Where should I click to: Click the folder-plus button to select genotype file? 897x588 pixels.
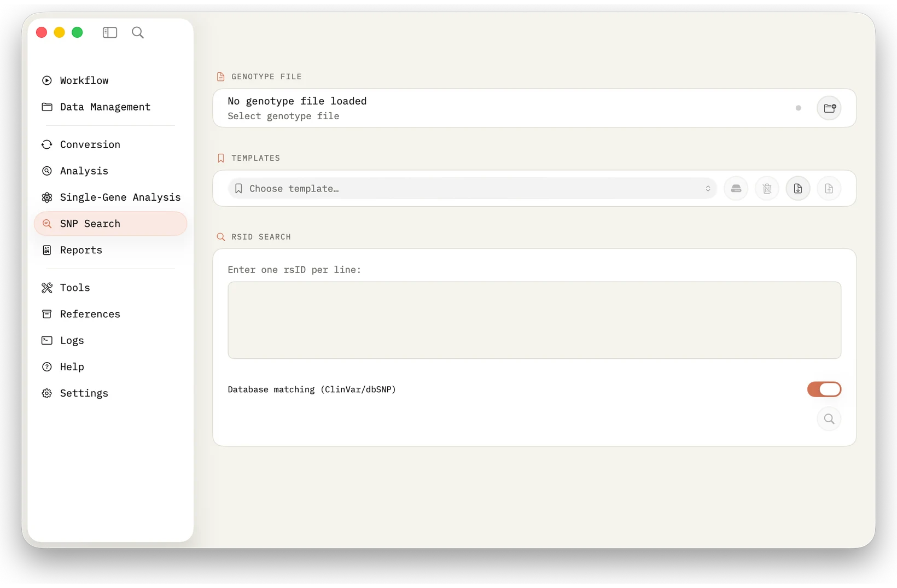click(829, 108)
